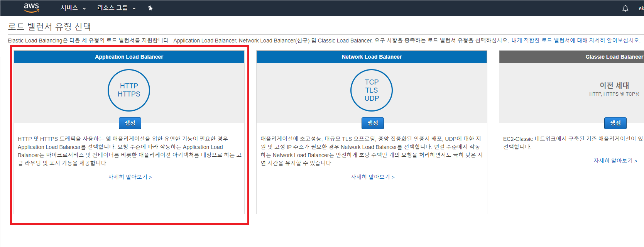This screenshot has width=644, height=247.
Task: Expand the 리소스 그룹 menu
Action: (x=117, y=8)
